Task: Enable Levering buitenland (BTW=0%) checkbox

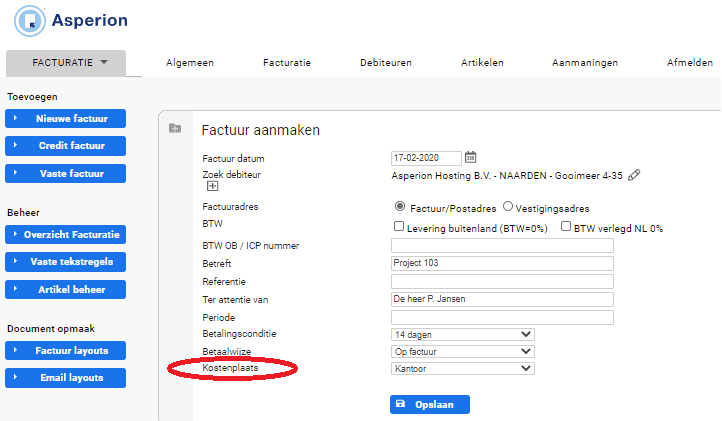Action: pyautogui.click(x=399, y=226)
